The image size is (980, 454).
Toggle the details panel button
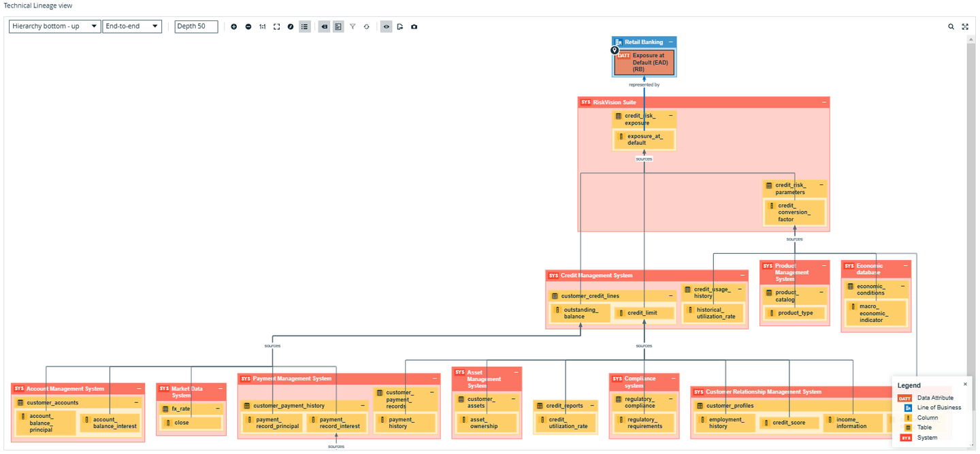pos(338,27)
